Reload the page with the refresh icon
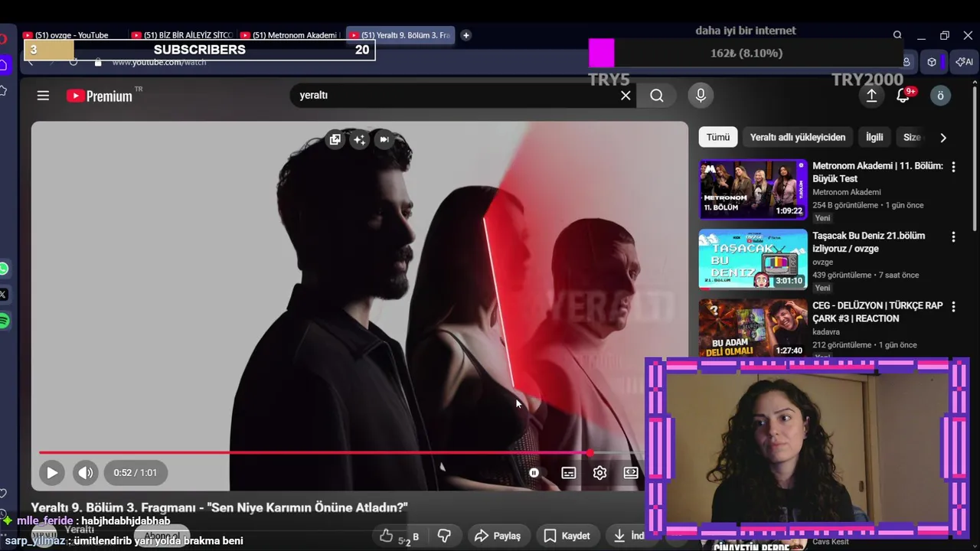The width and height of the screenshot is (980, 551). click(73, 63)
